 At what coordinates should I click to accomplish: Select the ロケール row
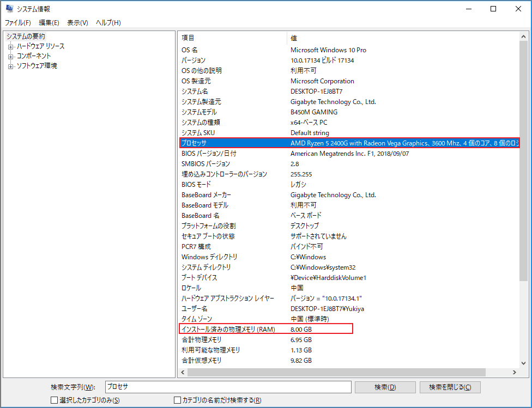click(x=349, y=288)
